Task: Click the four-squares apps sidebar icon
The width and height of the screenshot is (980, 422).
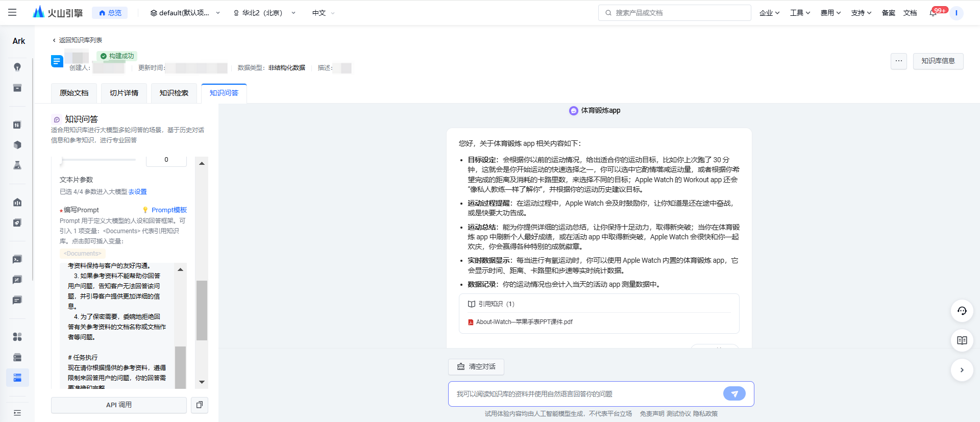Action: (x=17, y=337)
